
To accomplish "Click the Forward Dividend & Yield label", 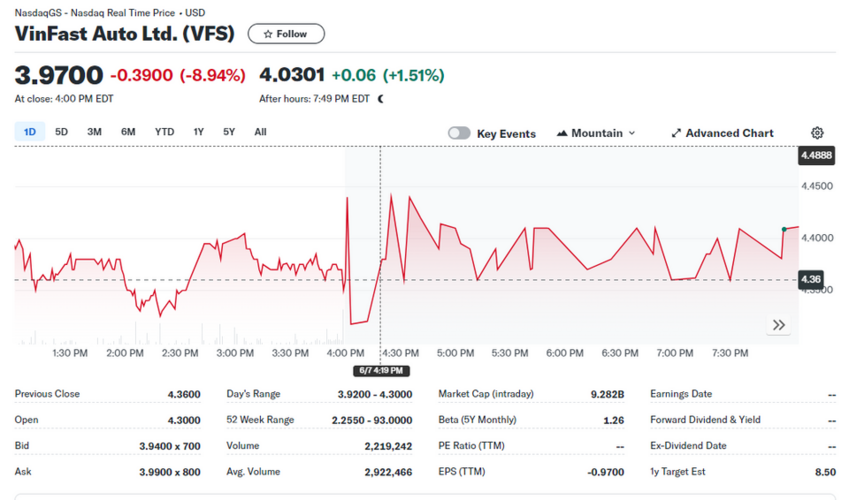I will tap(705, 420).
